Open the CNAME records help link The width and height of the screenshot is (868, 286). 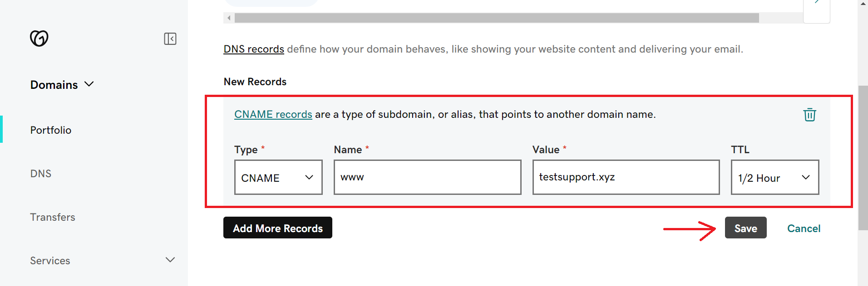pyautogui.click(x=273, y=114)
